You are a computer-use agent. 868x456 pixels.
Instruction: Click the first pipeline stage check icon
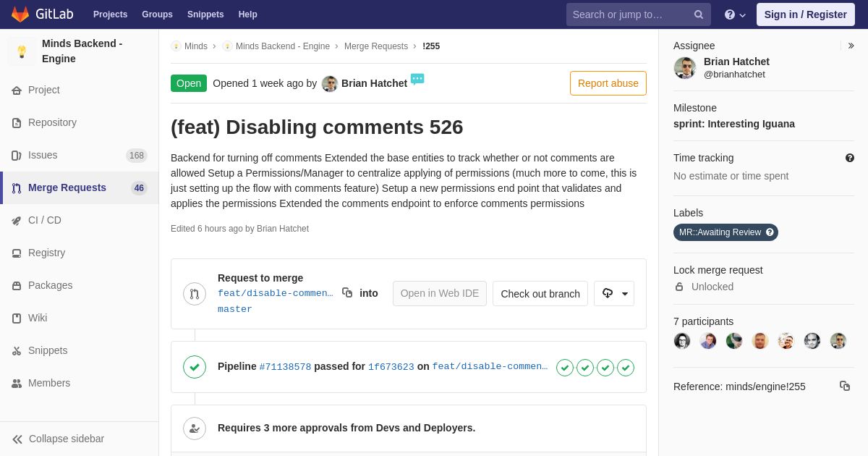[565, 368]
